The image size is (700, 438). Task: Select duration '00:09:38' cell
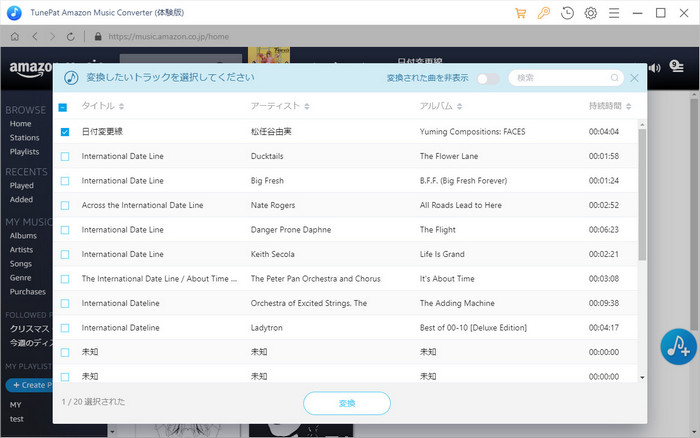(x=604, y=303)
